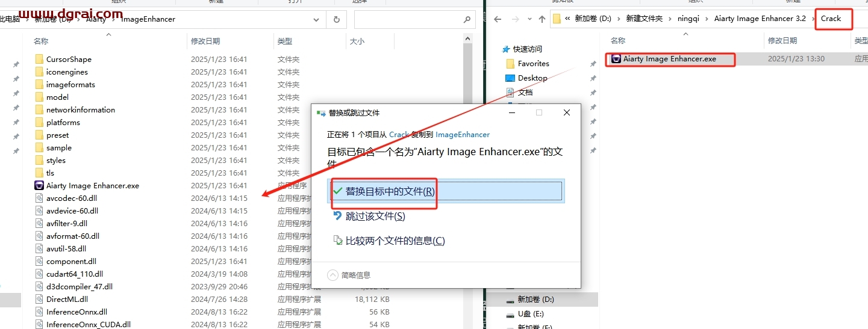Open address history dropdown in ImageEnhancer window

coord(317,19)
